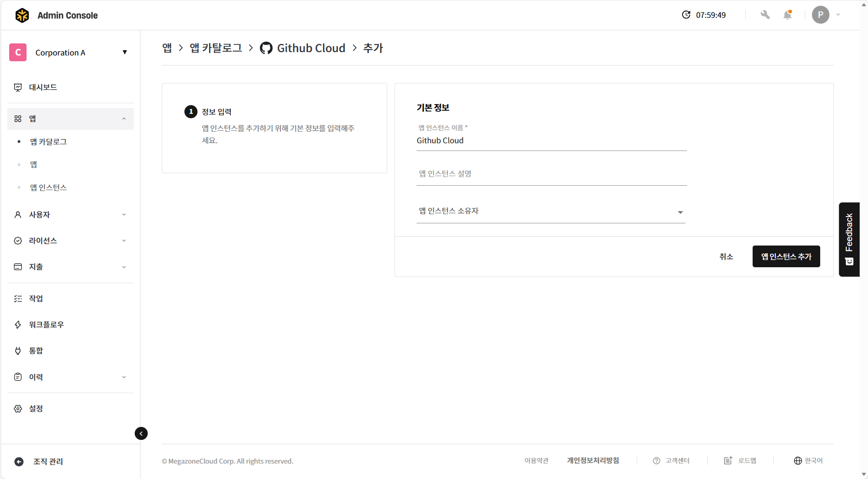Collapse the sidebar with the arrow button
This screenshot has width=868, height=479.
(x=141, y=433)
